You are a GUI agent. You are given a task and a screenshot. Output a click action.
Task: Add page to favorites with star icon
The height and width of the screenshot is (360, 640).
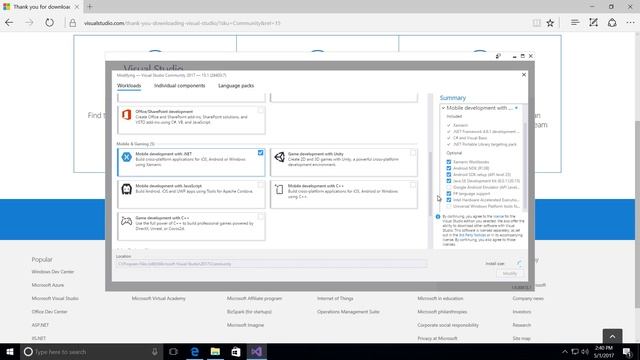click(550, 23)
